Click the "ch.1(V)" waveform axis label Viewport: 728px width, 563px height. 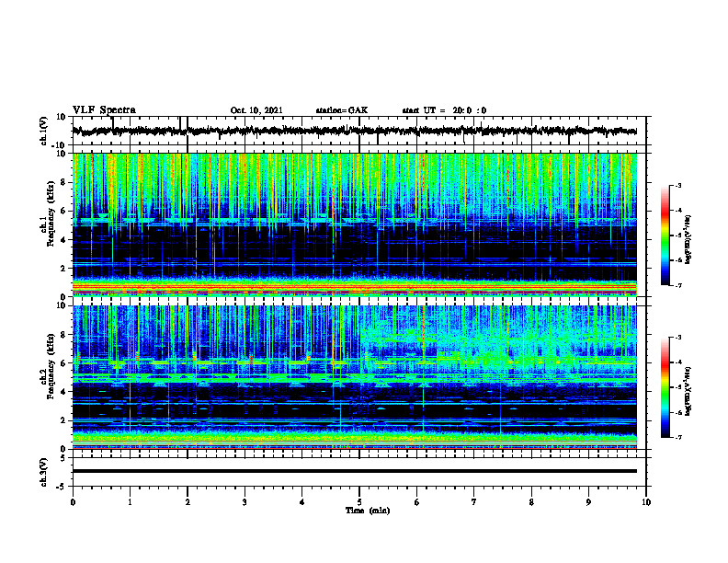pos(44,131)
